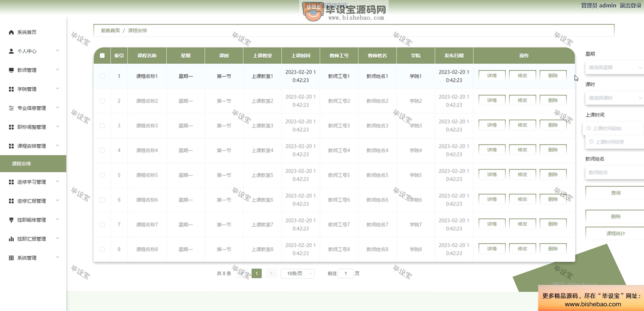Click the grid icon beside 学院管理
Viewport: 644px width, 311px height.
11,89
